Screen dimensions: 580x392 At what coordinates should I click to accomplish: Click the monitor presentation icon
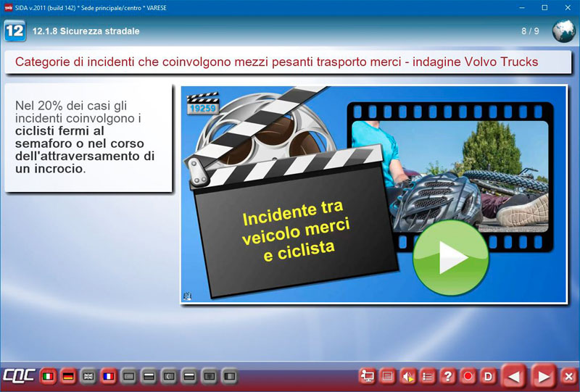[x=368, y=376]
